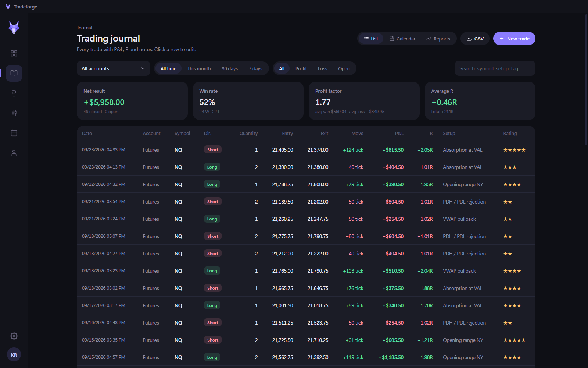Switch to Calendar view
This screenshot has height=368, width=588.
[x=402, y=39]
